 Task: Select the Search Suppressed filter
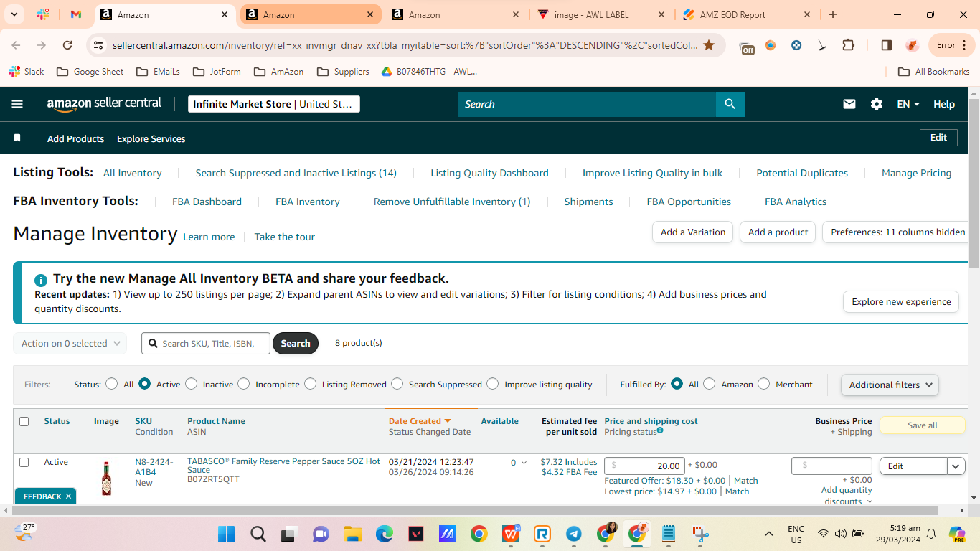coord(397,384)
